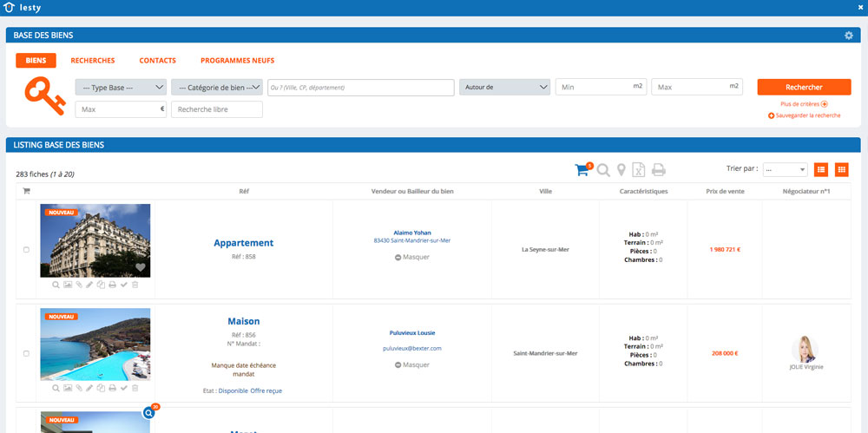Click attachment paperclip for Appartement 858
868x433 pixels.
point(79,285)
